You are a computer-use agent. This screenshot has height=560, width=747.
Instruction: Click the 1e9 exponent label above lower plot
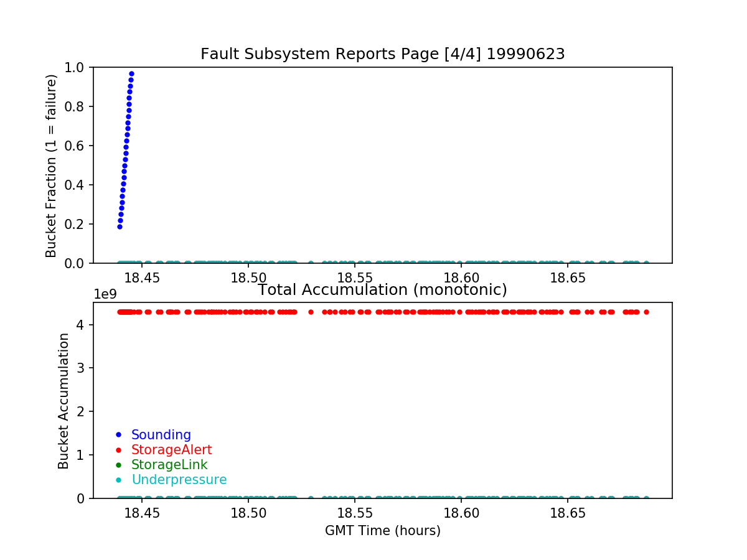(x=106, y=294)
